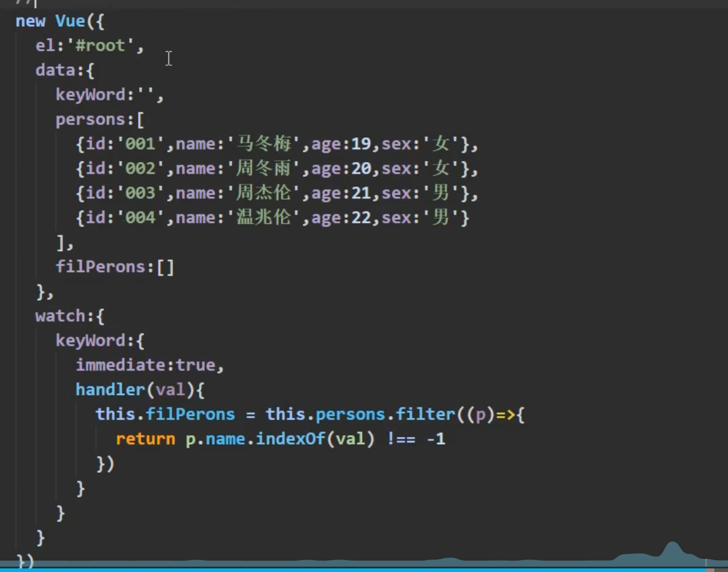Click the name '温兆伦' in person 004
This screenshot has width=728, height=572.
pos(263,218)
